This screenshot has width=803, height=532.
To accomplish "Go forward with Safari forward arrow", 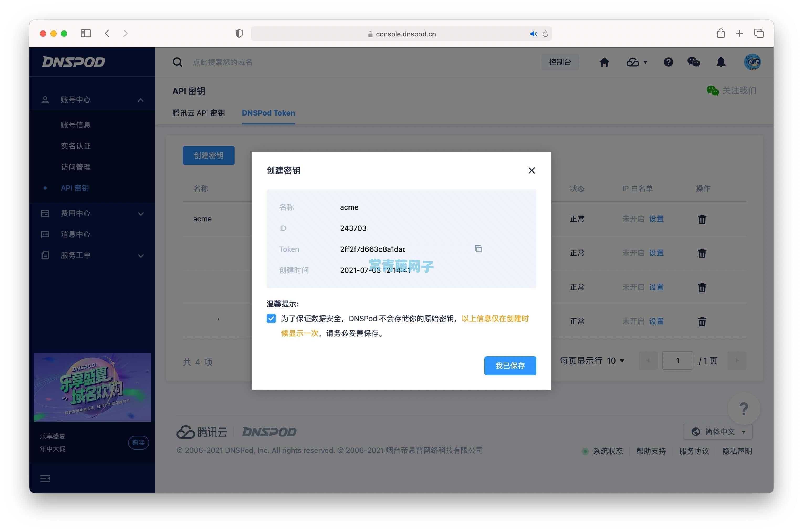I will coord(126,33).
